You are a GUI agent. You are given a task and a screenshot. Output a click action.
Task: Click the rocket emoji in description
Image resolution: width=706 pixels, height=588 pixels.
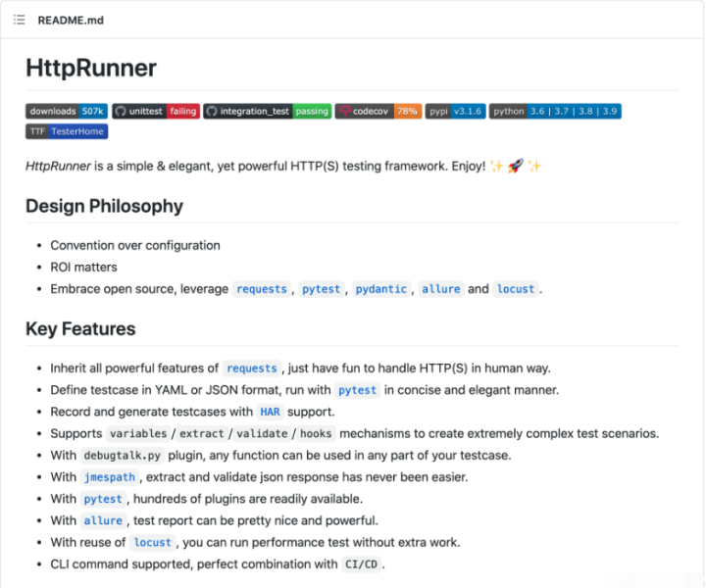[516, 166]
